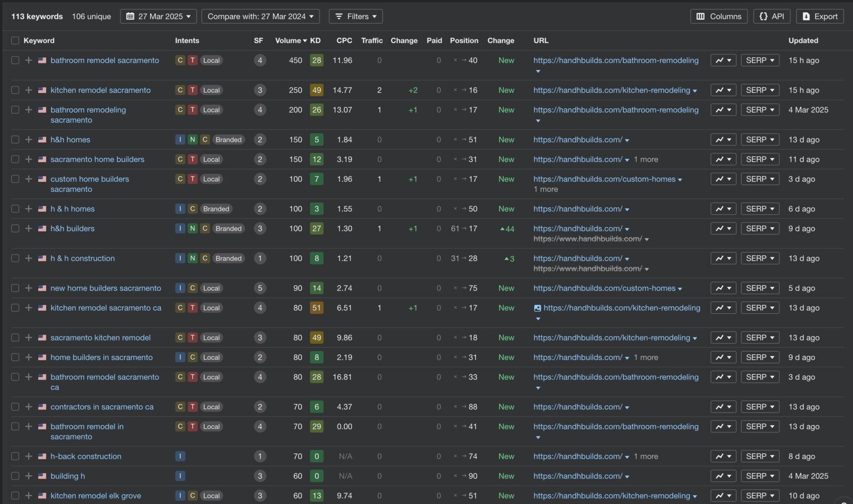Click the KD badge 51 for 'kitchen remodel sacramento ca'
Image resolution: width=853 pixels, height=504 pixels.
316,308
